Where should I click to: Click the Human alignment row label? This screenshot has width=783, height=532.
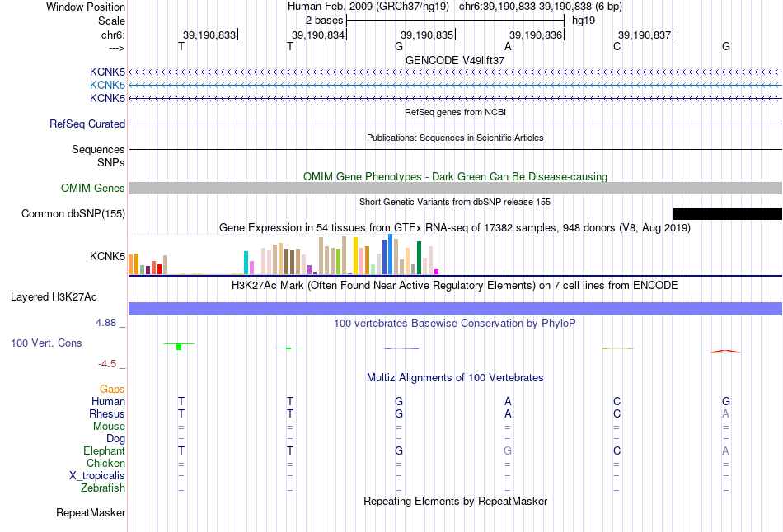(x=108, y=402)
